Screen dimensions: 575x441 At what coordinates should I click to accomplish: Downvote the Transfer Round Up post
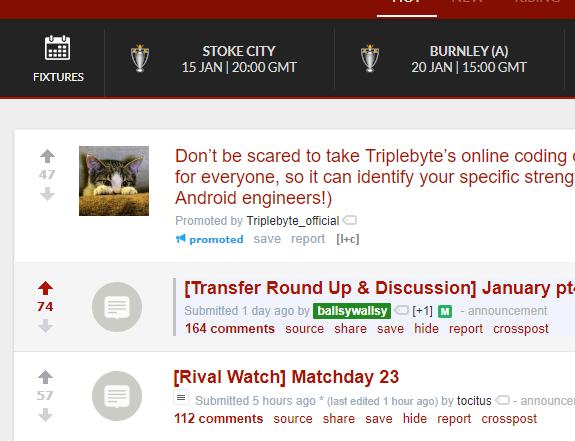(45, 326)
